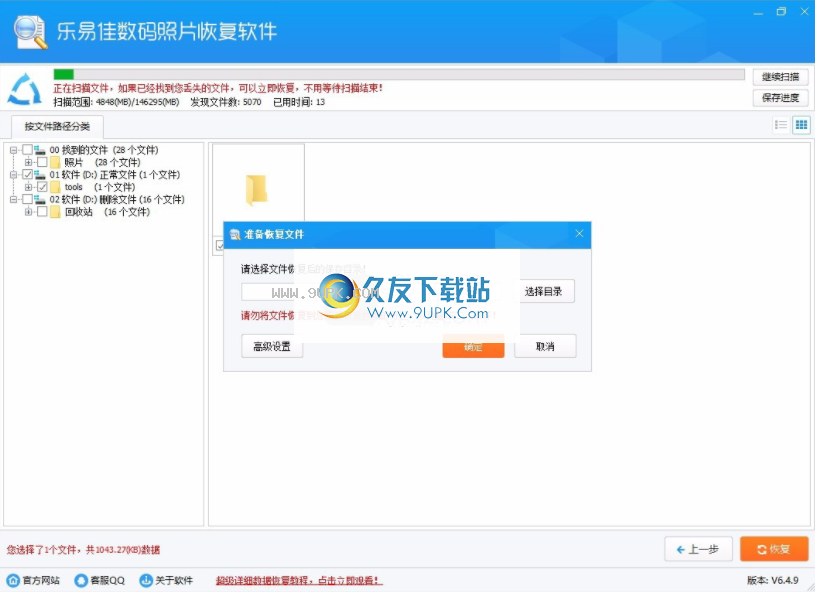Switch to list view icon
This screenshot has width=815, height=592.
780,125
